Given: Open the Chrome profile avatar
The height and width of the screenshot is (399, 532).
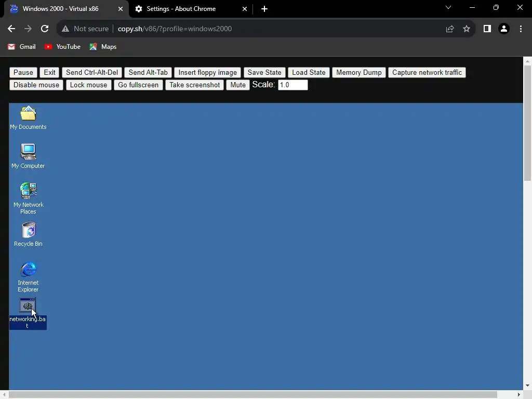Looking at the screenshot, I should pos(504,29).
